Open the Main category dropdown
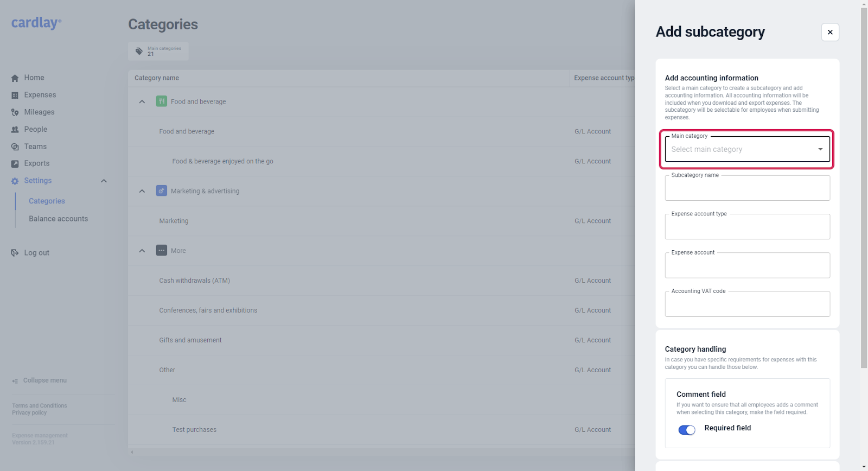 (747, 149)
